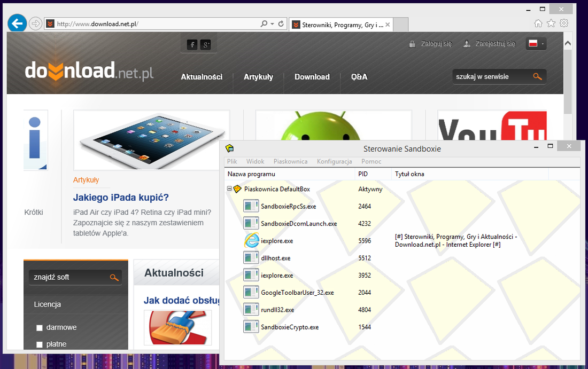Click the SandboxieCrypto.exe process icon

tap(251, 327)
